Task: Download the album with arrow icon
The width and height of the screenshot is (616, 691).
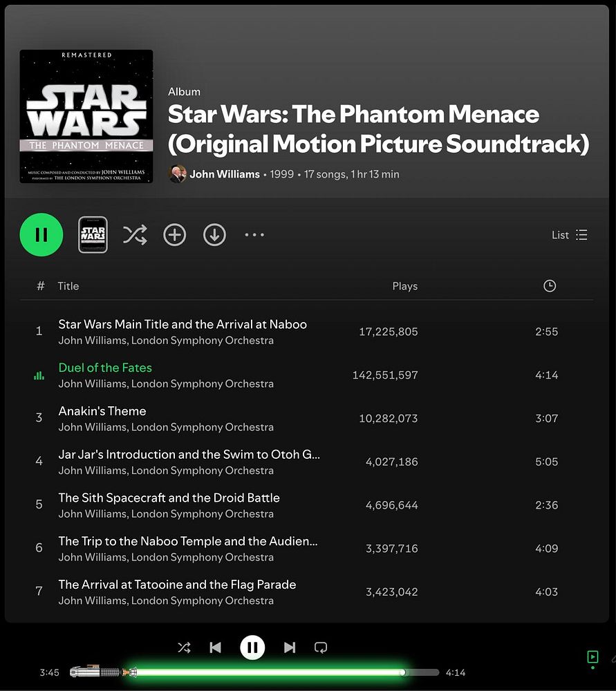Action: point(214,234)
